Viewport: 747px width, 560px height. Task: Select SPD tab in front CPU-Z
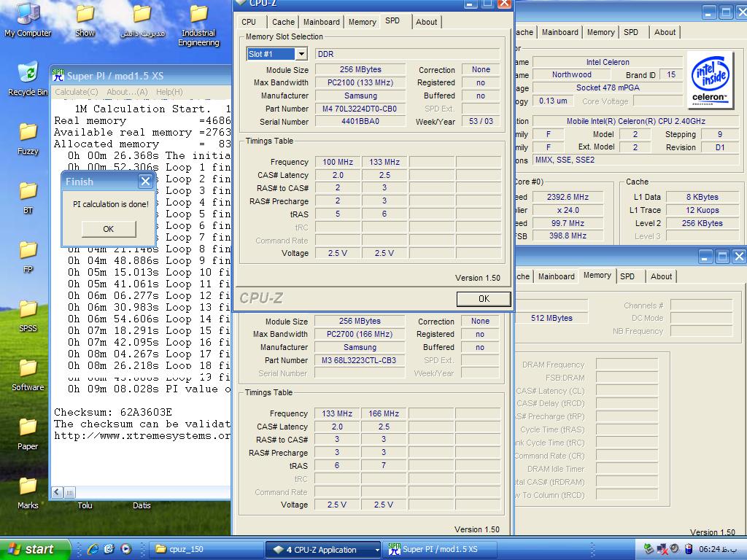click(x=392, y=20)
